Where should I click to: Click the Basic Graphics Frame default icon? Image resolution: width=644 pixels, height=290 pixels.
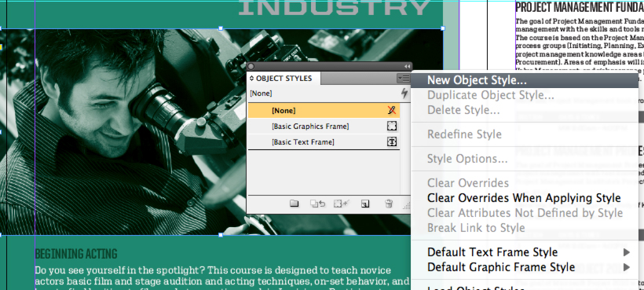[392, 126]
